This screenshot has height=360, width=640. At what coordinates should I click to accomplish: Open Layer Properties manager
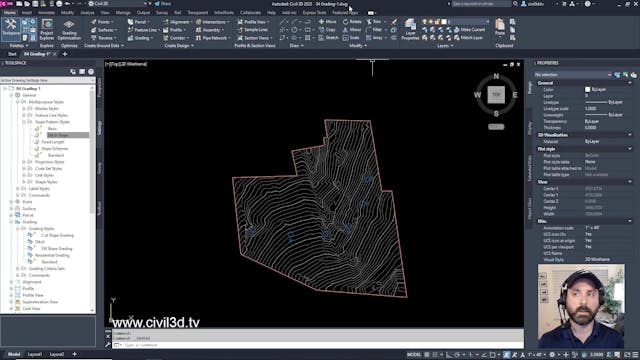tap(410, 29)
